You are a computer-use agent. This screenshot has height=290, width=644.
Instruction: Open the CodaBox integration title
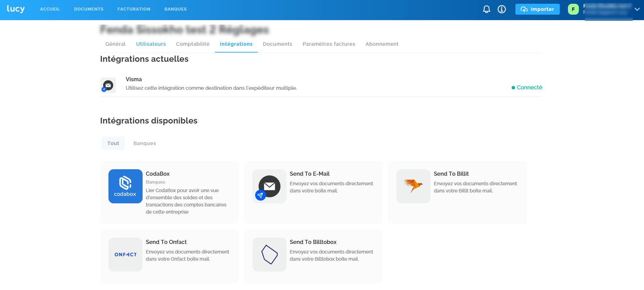[158, 174]
